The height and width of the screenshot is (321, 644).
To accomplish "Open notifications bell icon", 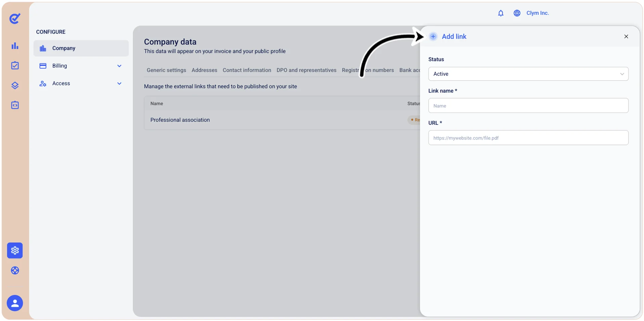I will tap(501, 13).
